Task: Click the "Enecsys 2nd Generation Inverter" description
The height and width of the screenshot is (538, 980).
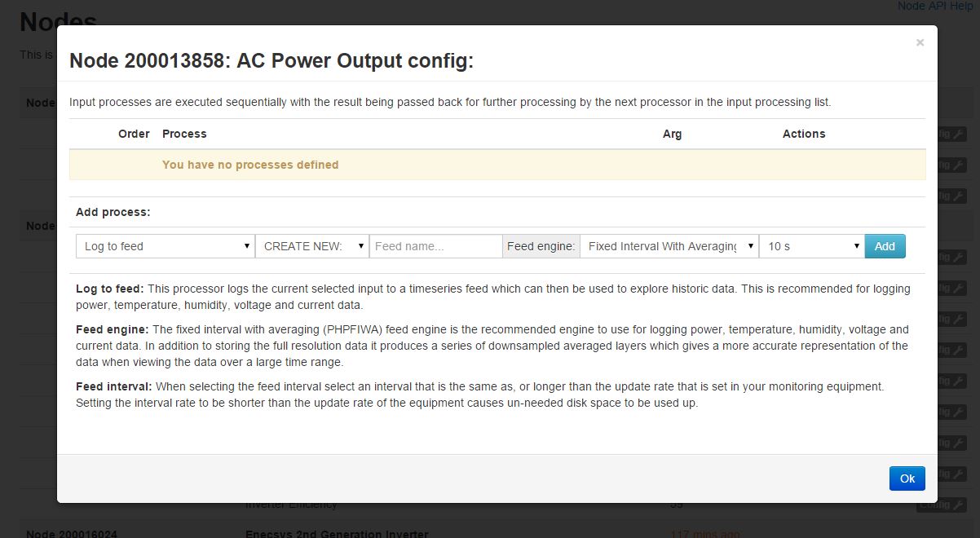Action: tap(337, 534)
